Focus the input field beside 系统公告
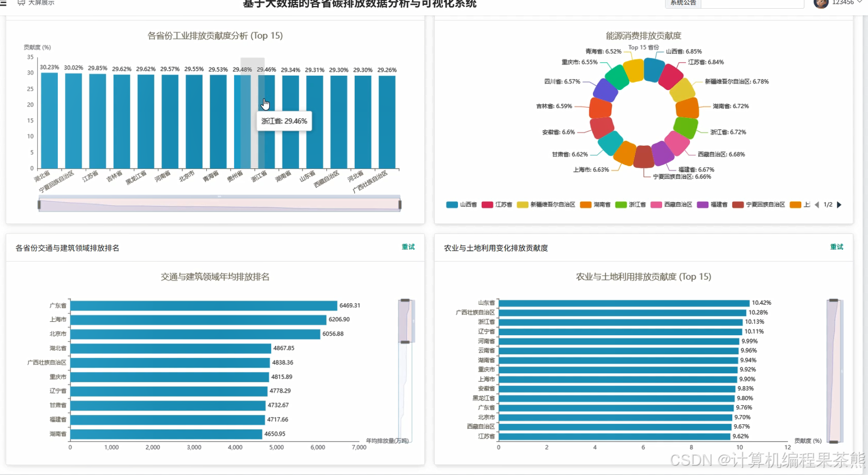 (x=752, y=3)
